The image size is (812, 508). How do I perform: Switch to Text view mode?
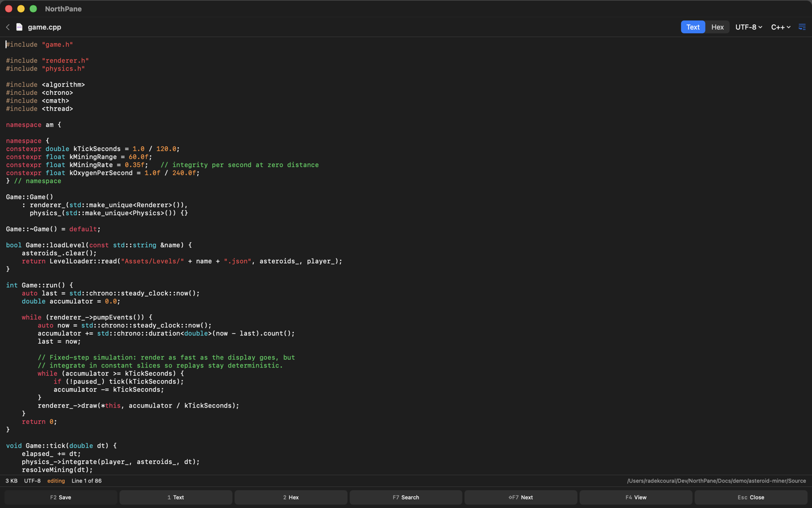(x=693, y=27)
